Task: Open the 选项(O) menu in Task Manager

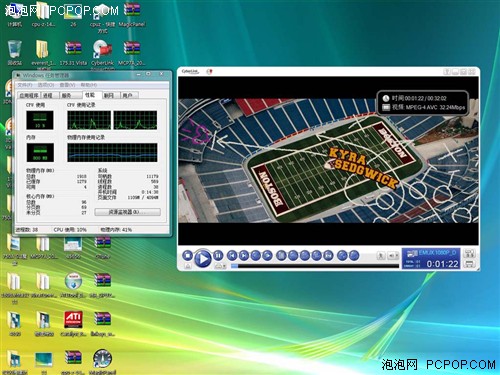Action: tap(46, 85)
